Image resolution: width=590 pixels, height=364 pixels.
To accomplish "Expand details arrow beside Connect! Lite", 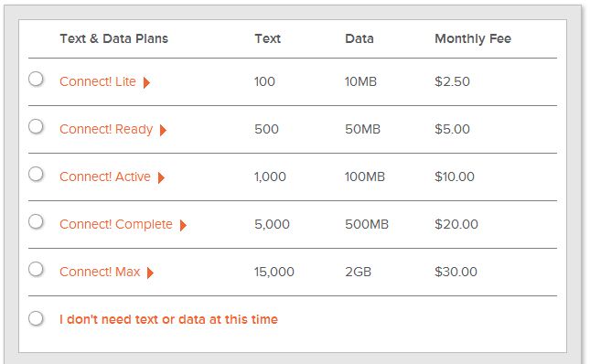I will tap(146, 82).
